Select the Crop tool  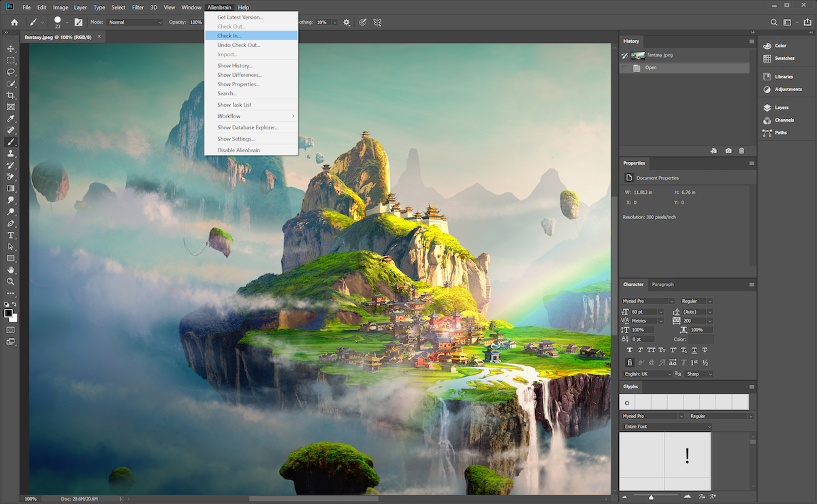pyautogui.click(x=11, y=95)
